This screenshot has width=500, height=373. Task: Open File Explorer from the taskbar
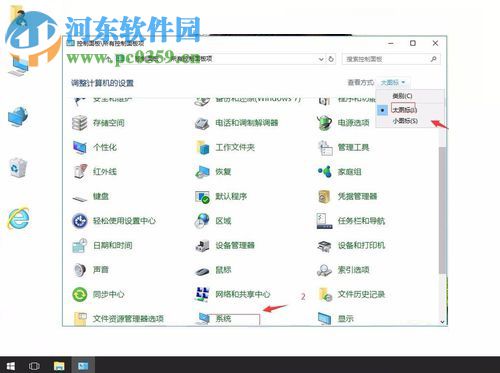pyautogui.click(x=59, y=366)
